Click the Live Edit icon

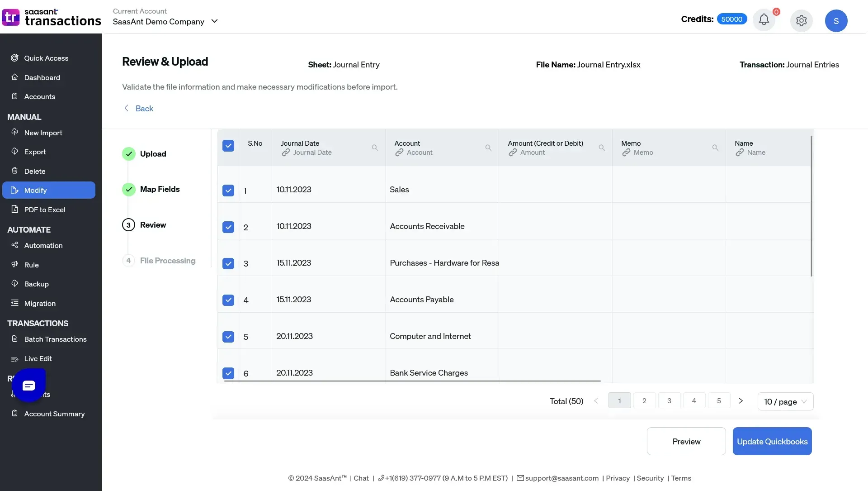[14, 358]
